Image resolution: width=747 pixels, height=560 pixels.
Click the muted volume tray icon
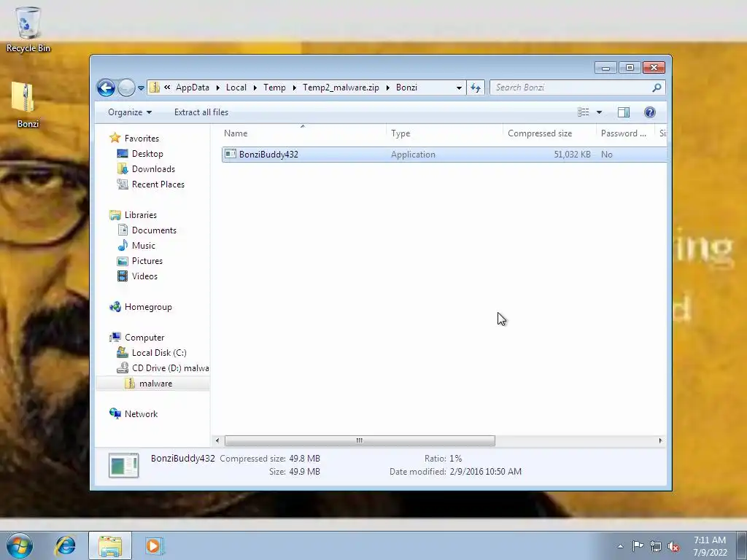(673, 546)
